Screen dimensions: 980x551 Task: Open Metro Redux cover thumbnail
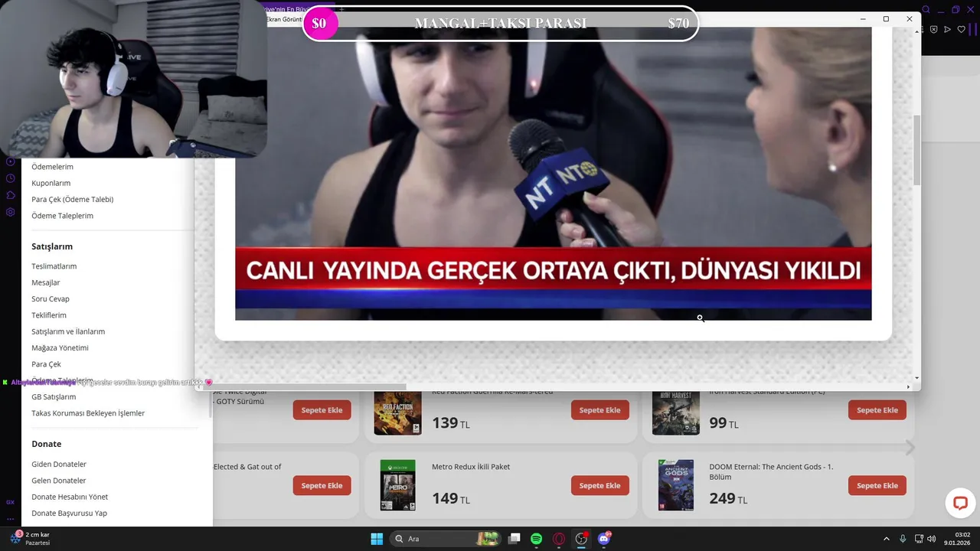pos(397,485)
